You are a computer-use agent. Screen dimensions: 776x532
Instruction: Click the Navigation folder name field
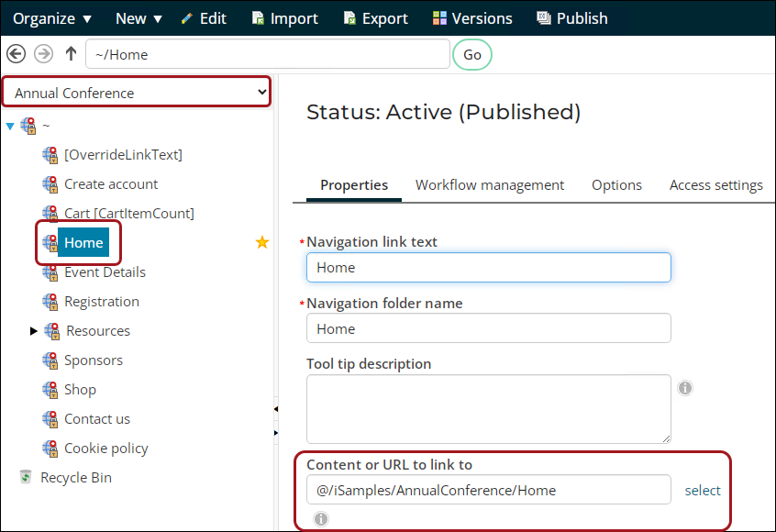click(x=489, y=328)
